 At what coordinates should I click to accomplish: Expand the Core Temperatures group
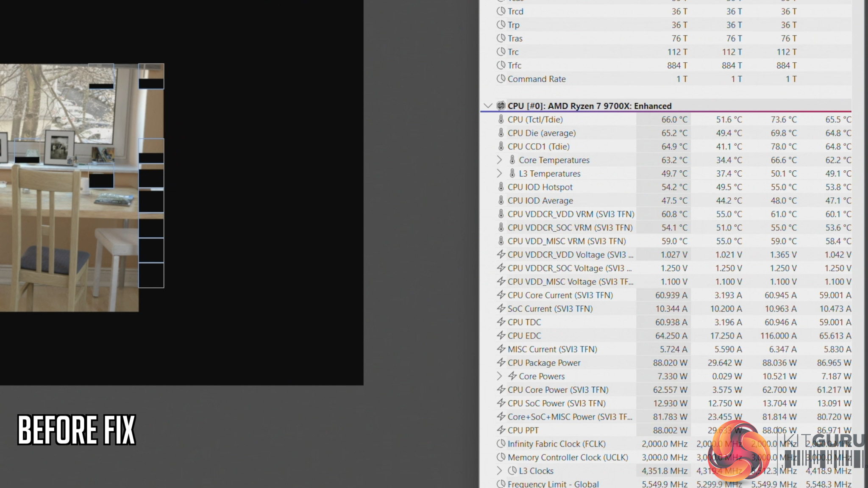pos(499,160)
